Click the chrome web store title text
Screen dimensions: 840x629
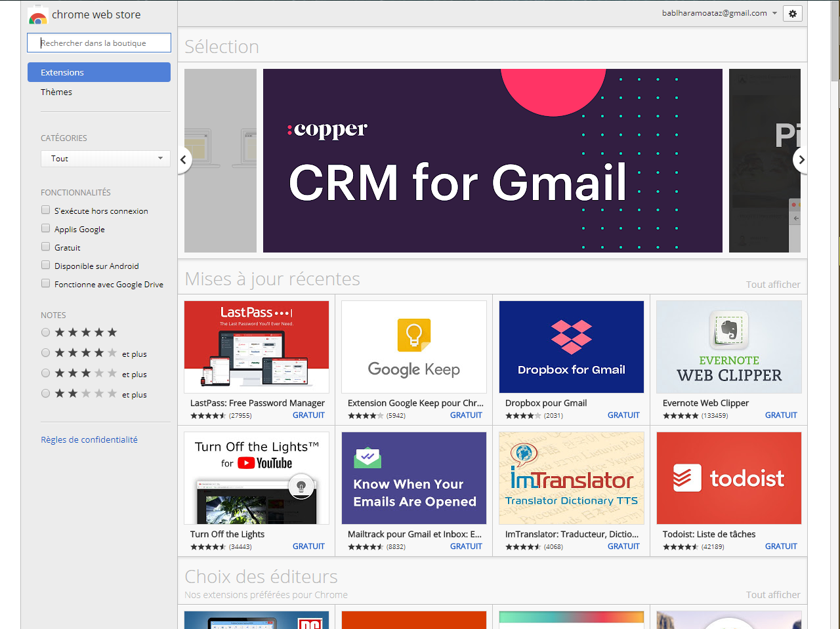point(96,14)
